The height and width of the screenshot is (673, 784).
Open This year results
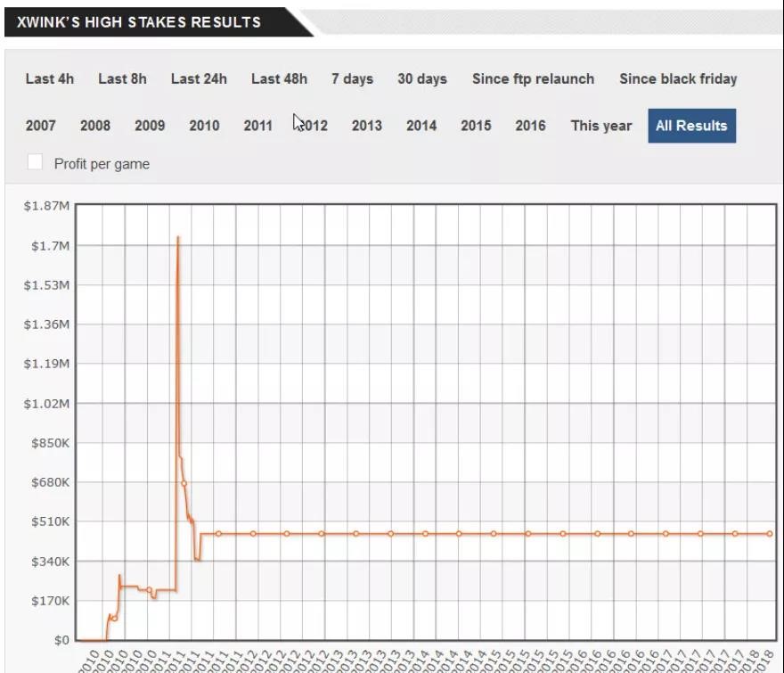(601, 126)
